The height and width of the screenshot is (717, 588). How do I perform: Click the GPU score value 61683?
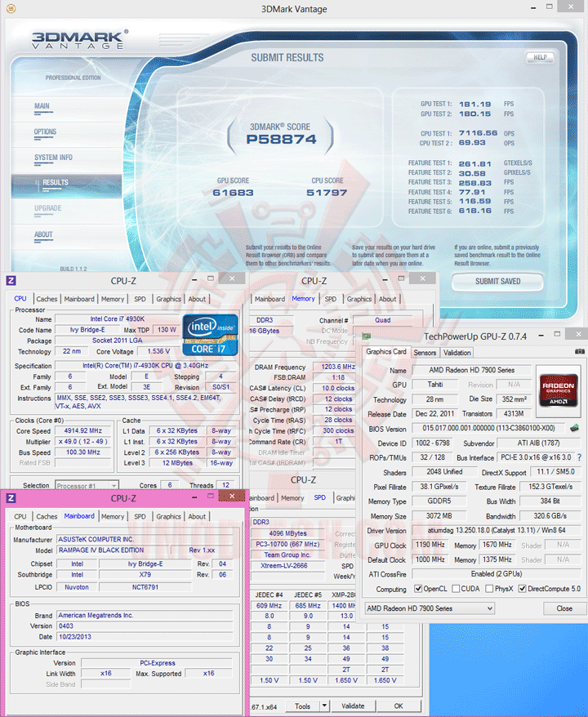coord(233,193)
